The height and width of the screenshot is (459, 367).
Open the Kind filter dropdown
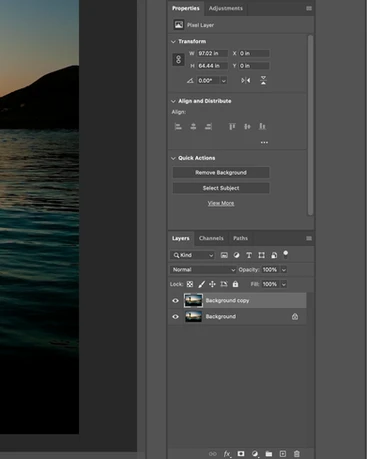click(192, 255)
